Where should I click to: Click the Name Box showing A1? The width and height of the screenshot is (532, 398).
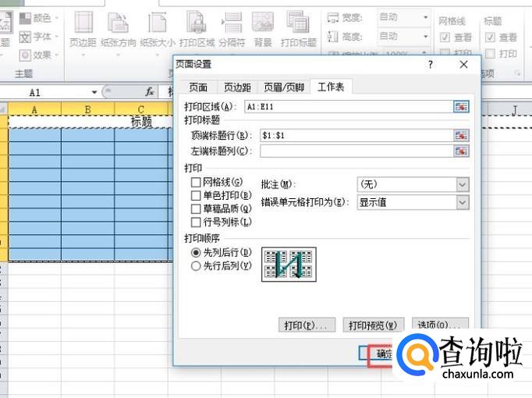(46, 92)
